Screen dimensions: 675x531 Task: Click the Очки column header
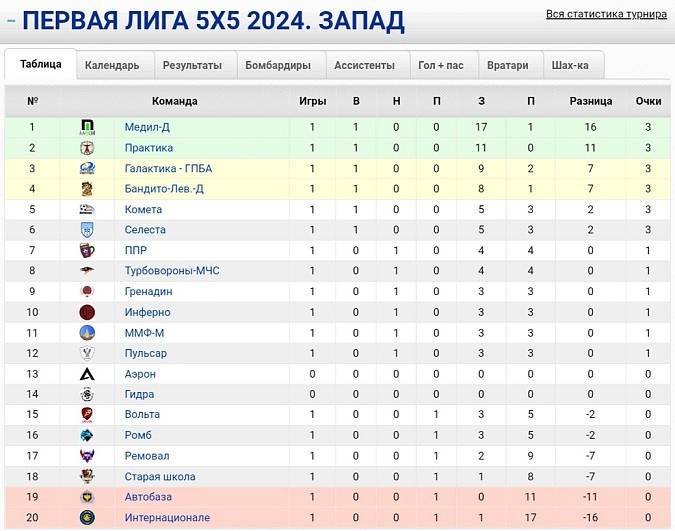click(x=648, y=101)
